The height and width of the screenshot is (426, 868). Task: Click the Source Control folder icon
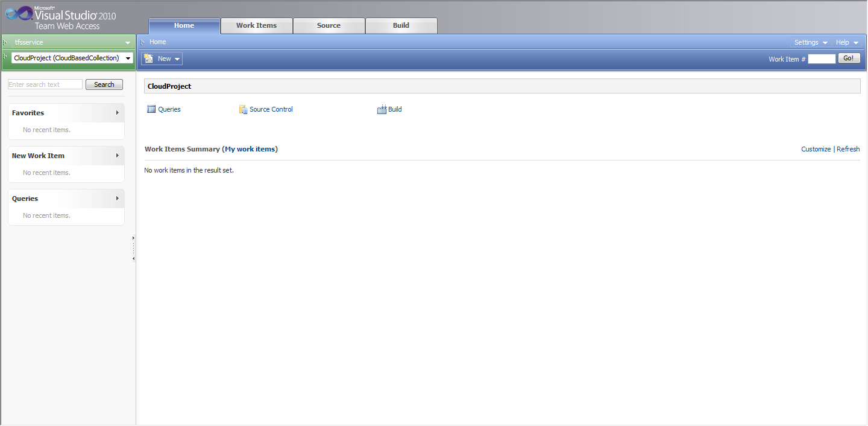(244, 109)
